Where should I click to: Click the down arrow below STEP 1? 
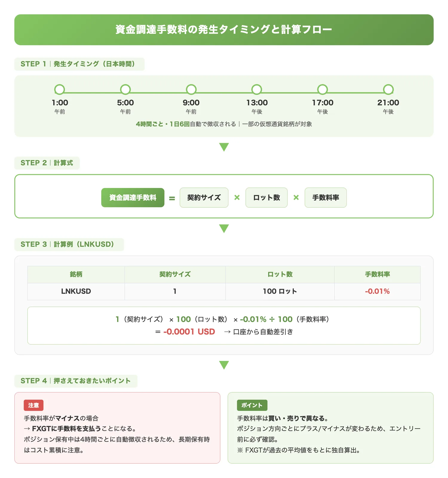tap(224, 147)
